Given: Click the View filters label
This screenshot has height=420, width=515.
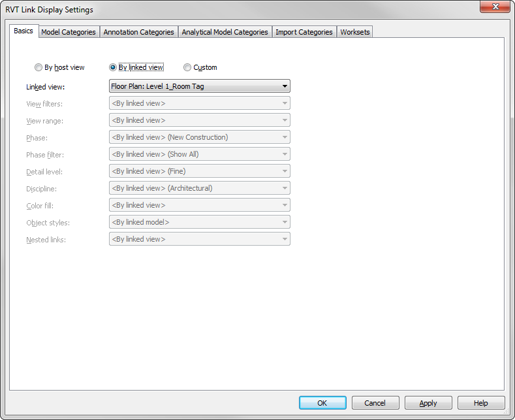Looking at the screenshot, I should point(44,104).
